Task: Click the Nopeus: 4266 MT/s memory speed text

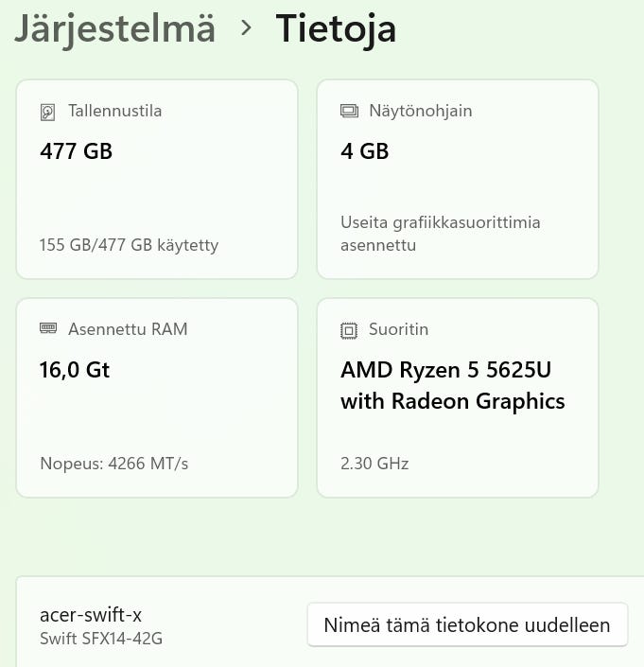Action: coord(114,464)
